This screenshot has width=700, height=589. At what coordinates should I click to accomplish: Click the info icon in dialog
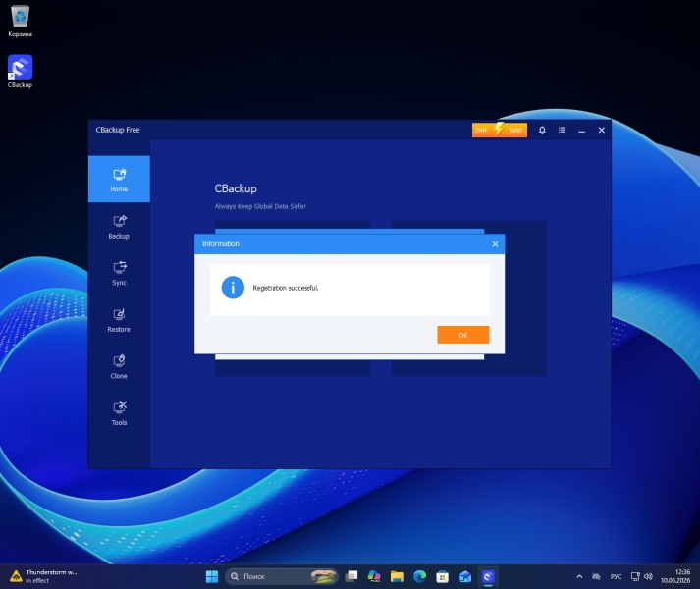coord(233,287)
